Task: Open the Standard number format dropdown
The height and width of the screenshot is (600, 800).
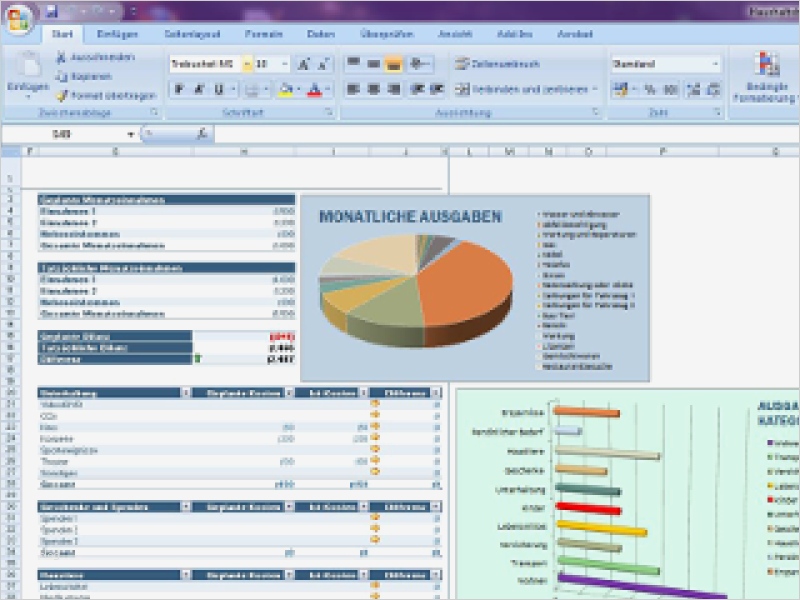Action: pos(715,64)
